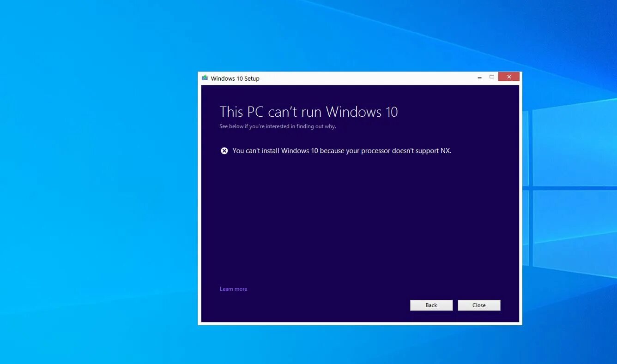Minimize the Windows 10 Setup window

480,78
